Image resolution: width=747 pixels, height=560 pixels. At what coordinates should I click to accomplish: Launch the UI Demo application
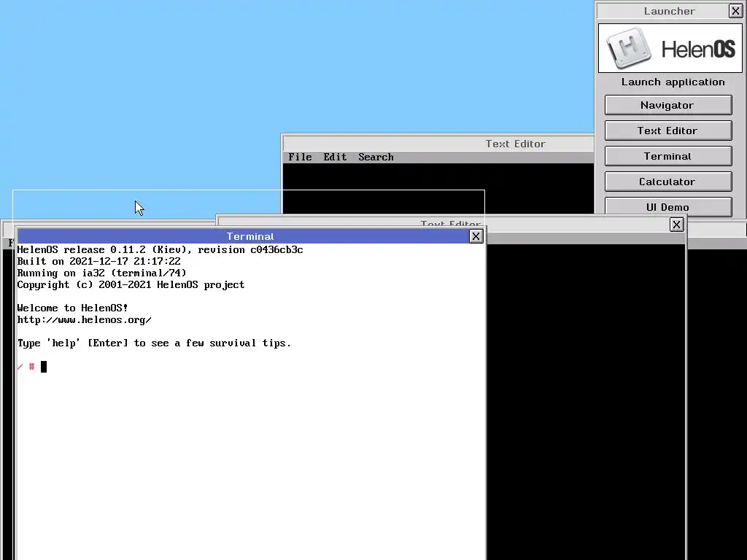(x=668, y=207)
